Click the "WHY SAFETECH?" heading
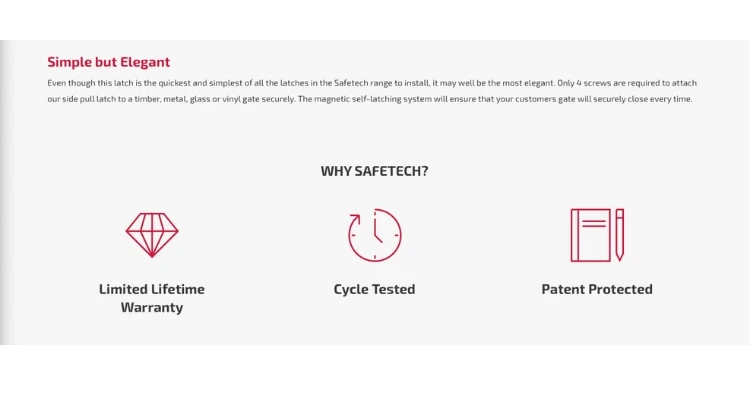750x400 pixels. point(374,171)
